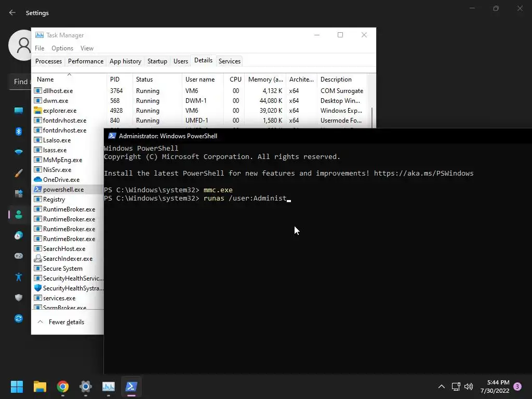Open Task Manager View menu
The height and width of the screenshot is (399, 532).
pos(87,48)
